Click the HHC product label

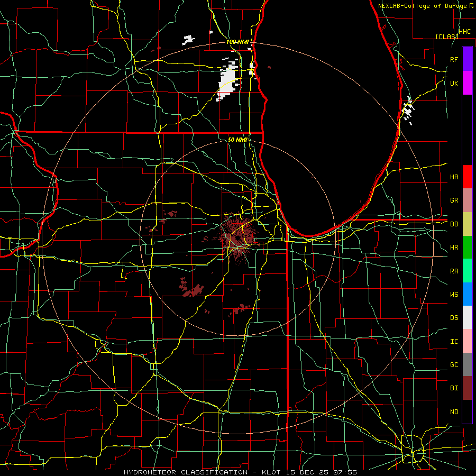pos(464,32)
